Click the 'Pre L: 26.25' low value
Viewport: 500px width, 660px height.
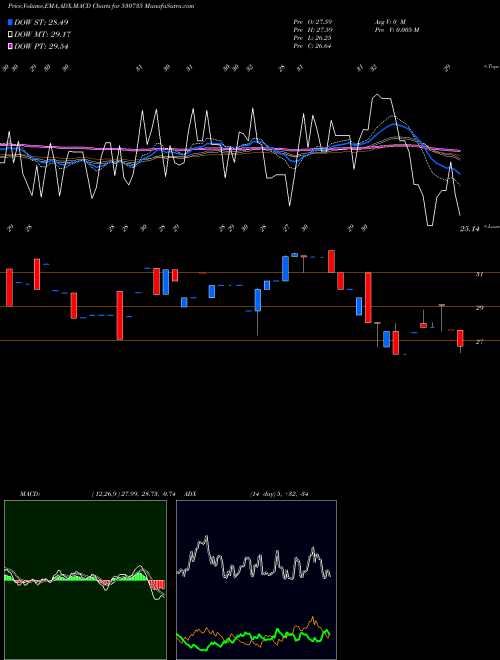tap(312, 38)
